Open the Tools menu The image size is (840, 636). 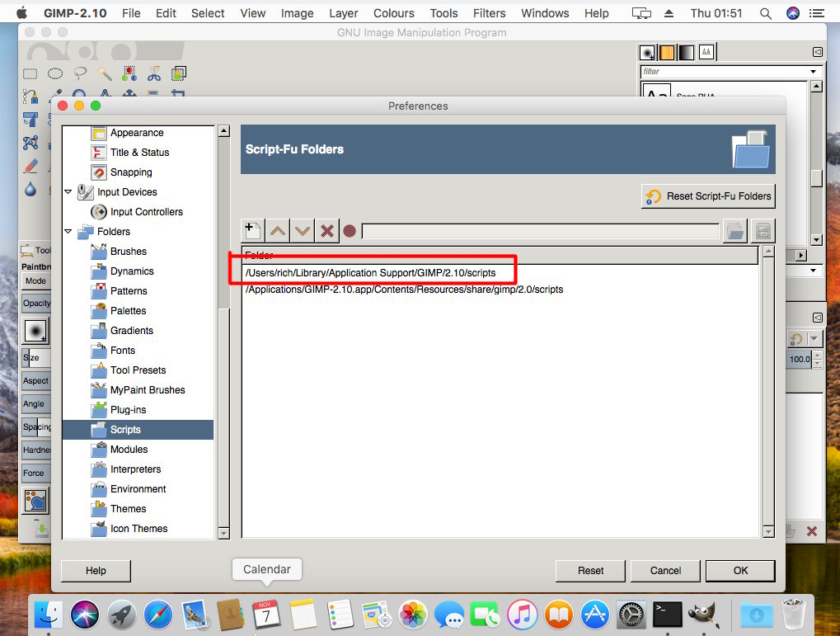(x=443, y=13)
